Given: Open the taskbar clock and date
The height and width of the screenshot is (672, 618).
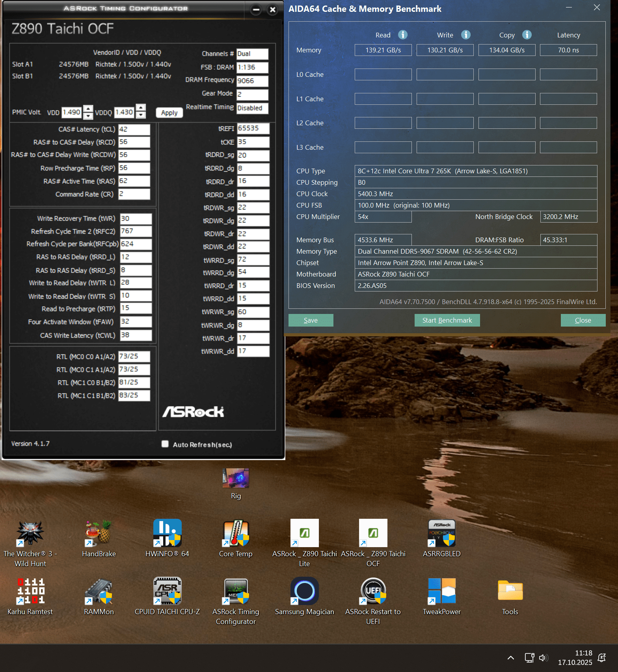Looking at the screenshot, I should coord(575,657).
